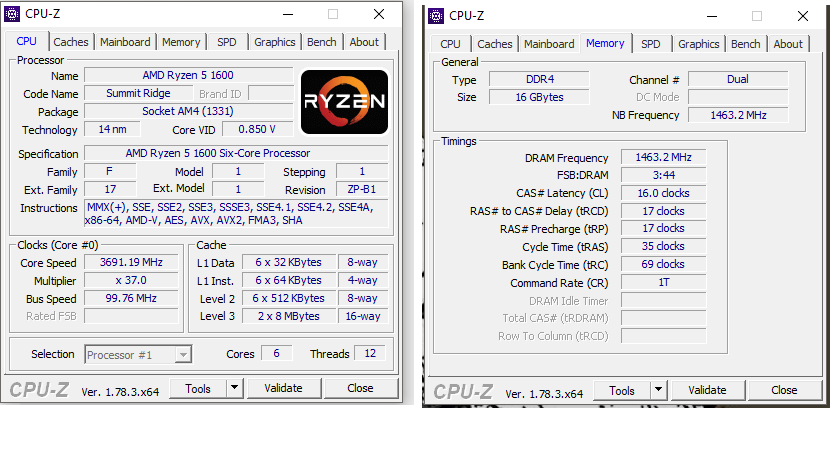
Task: Open Caches tab in the right CPU-Z window
Action: pos(494,44)
